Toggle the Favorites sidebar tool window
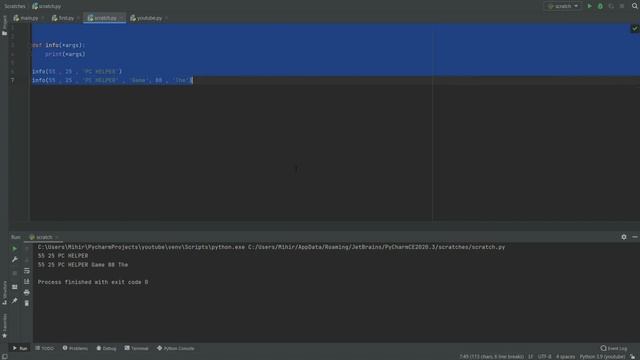This screenshot has height=360, width=640. 4,326
